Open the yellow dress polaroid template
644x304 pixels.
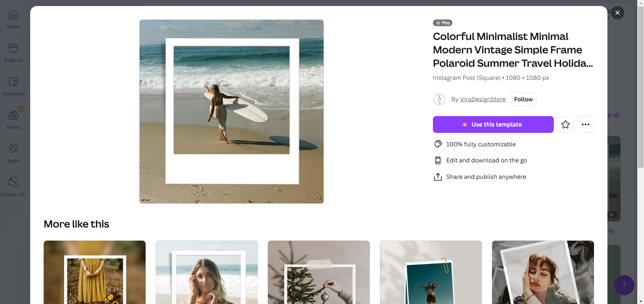pyautogui.click(x=95, y=272)
